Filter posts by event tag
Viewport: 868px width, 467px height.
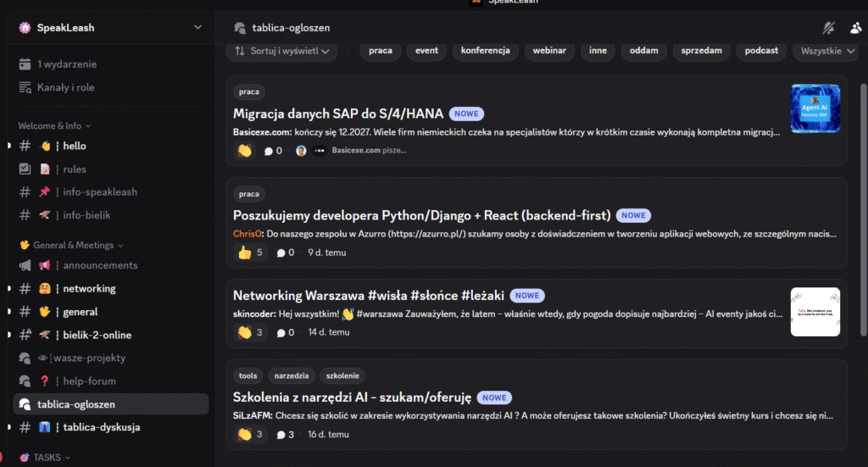(427, 50)
